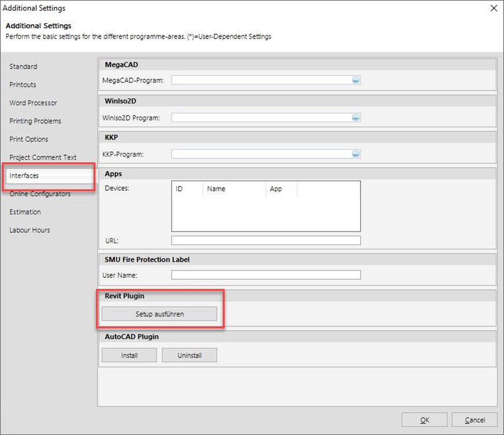This screenshot has width=504, height=435.
Task: Open Printing Problems section
Action: [35, 121]
